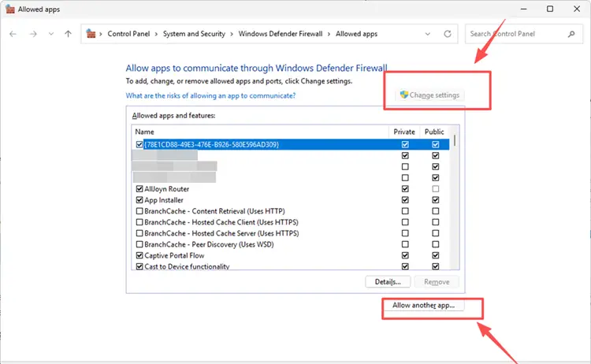
Task: Click the shield icon on Change settings
Action: [x=404, y=95]
